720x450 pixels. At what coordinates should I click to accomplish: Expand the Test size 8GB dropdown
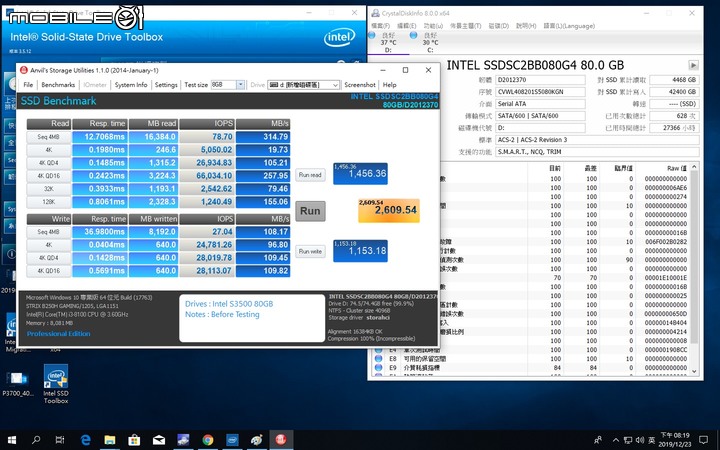pyautogui.click(x=240, y=85)
